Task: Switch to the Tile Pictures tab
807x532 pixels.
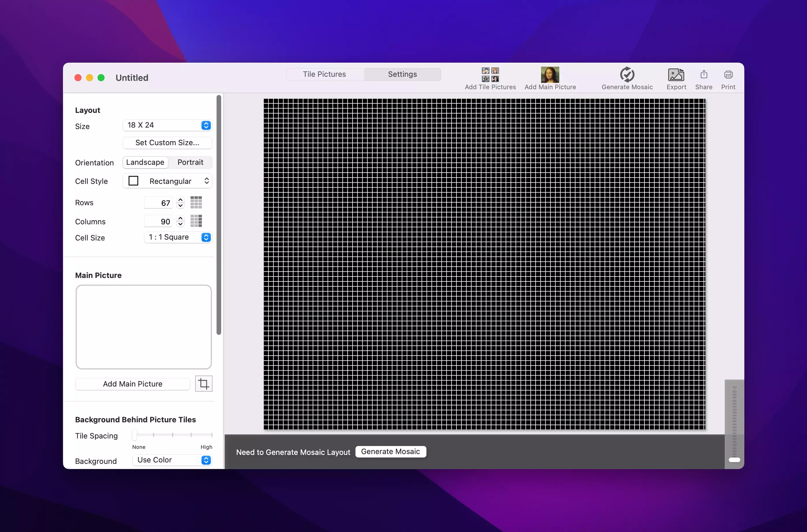Action: coord(324,74)
